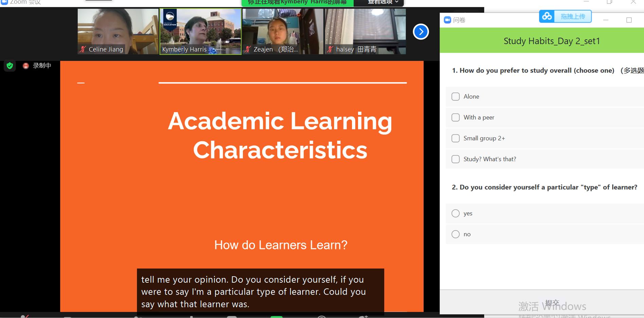
Task: Click the green encryption shield icon
Action: coord(10,66)
